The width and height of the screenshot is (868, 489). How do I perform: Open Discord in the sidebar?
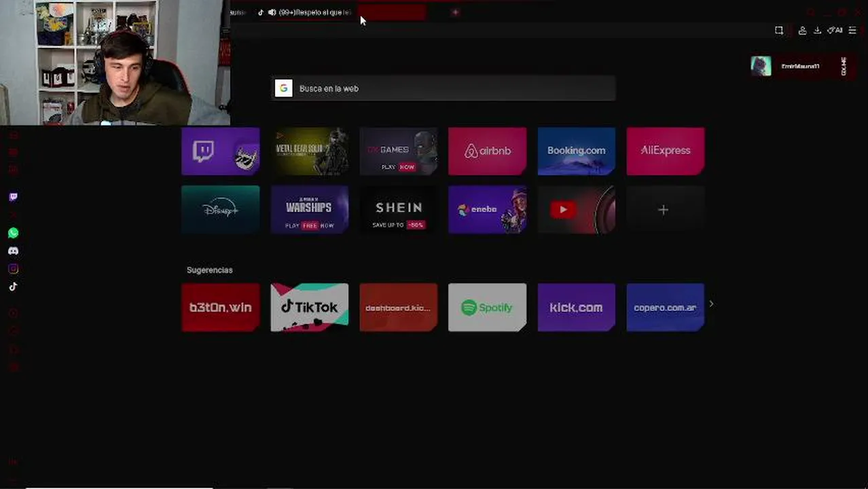pyautogui.click(x=13, y=251)
